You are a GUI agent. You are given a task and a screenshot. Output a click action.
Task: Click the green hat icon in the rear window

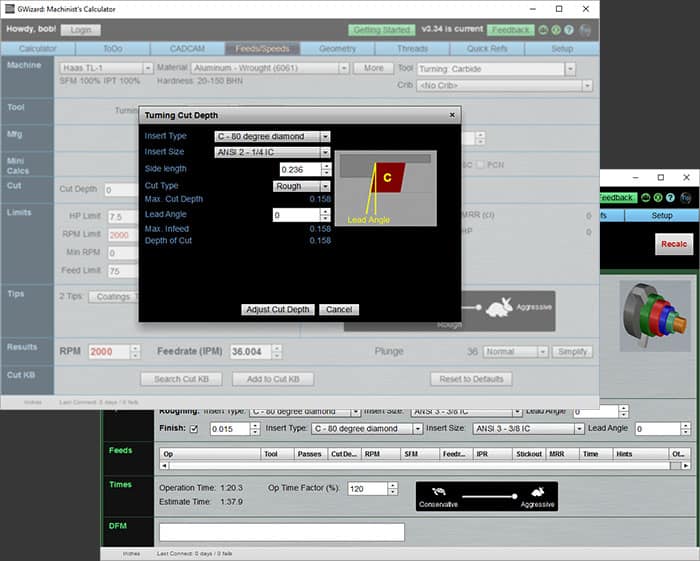click(646, 197)
